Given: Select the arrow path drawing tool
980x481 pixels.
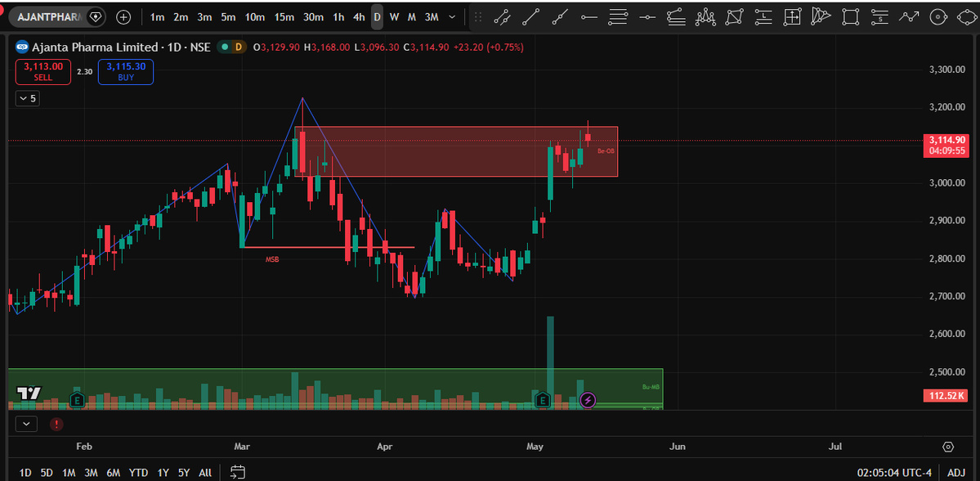Looking at the screenshot, I should pos(909,17).
